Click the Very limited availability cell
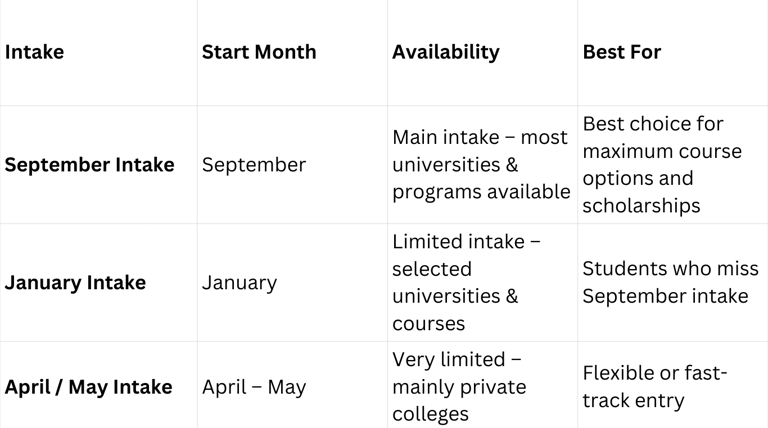The width and height of the screenshot is (768, 428). pos(459,387)
